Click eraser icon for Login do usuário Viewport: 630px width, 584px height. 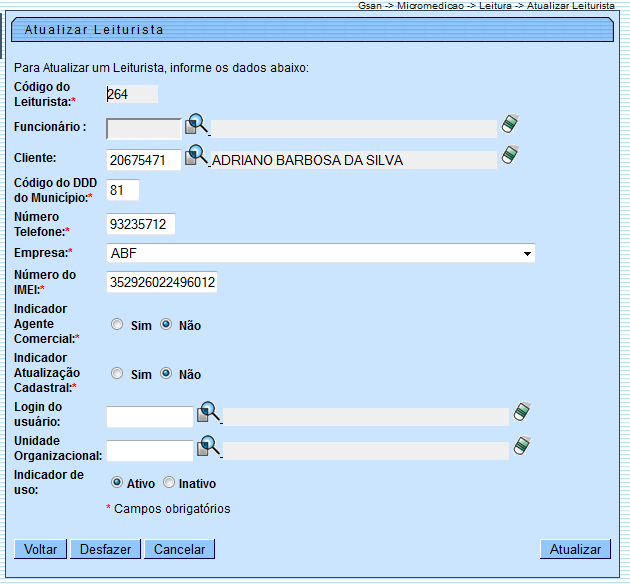[x=522, y=412]
